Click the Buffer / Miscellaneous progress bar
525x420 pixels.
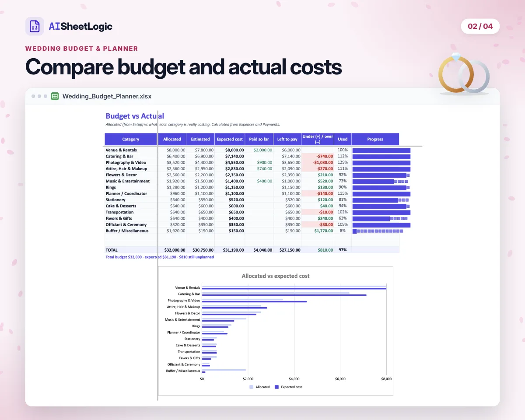(x=378, y=231)
